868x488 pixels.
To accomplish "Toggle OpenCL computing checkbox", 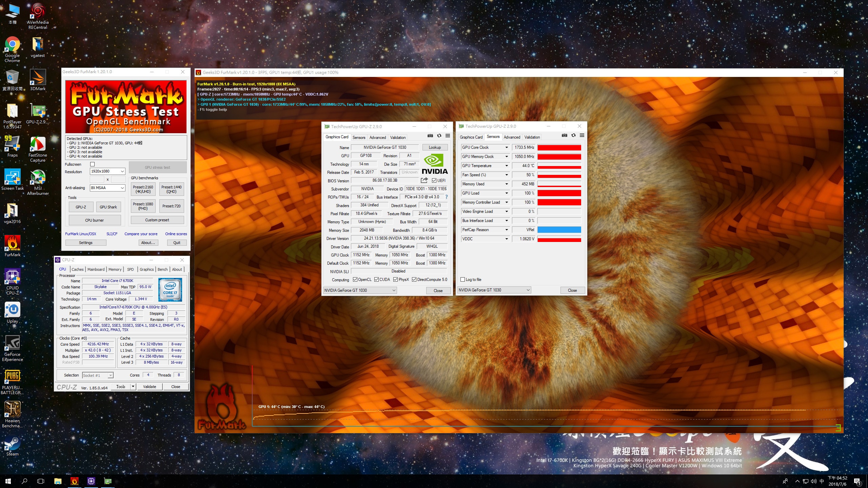I will (355, 280).
